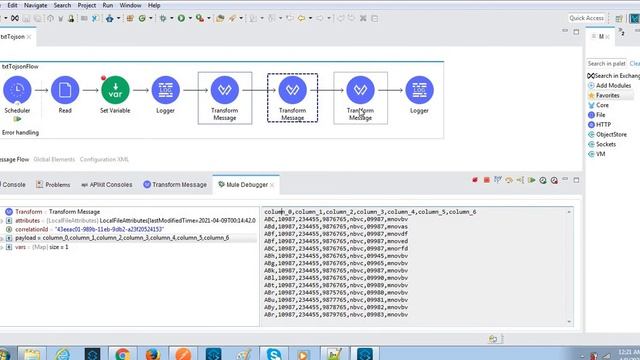Open the Debug configurations dropdown arrow
This screenshot has width=640, height=360.
[171, 18]
